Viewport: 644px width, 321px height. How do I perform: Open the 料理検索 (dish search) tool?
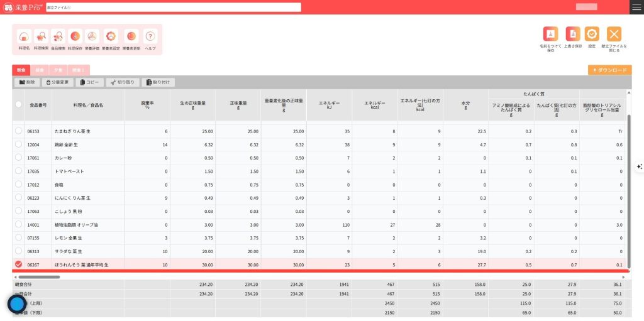41,37
